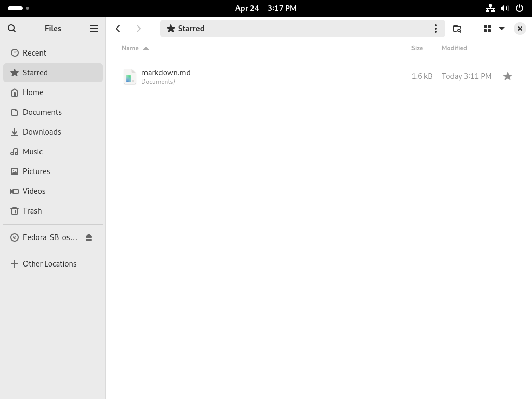
Task: Open Trash in the sidebar
Action: pyautogui.click(x=53, y=211)
